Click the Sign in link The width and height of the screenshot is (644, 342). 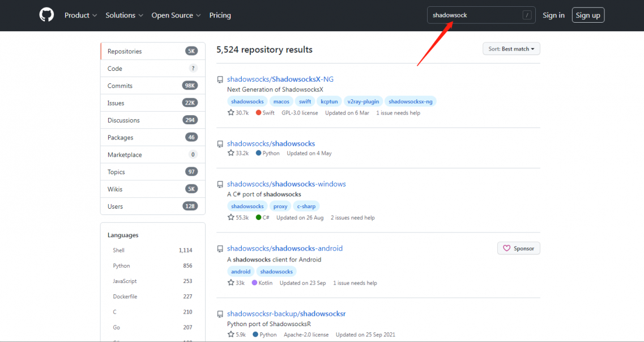pos(553,15)
